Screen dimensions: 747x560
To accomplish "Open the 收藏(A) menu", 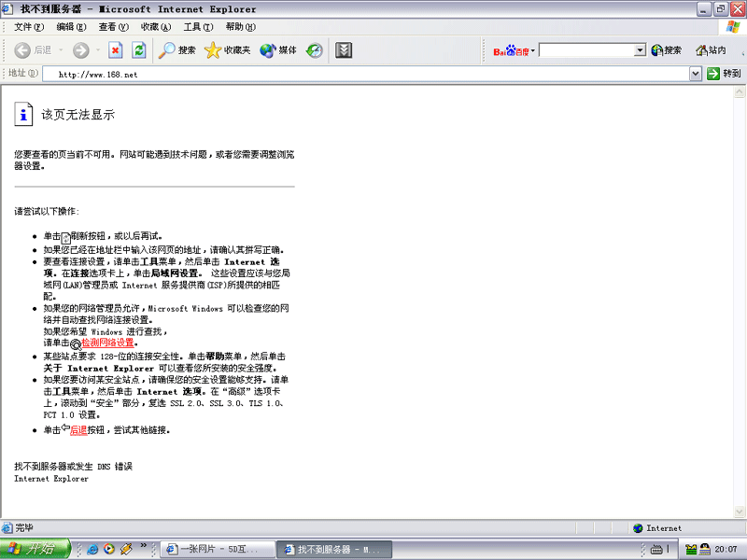I will point(156,27).
